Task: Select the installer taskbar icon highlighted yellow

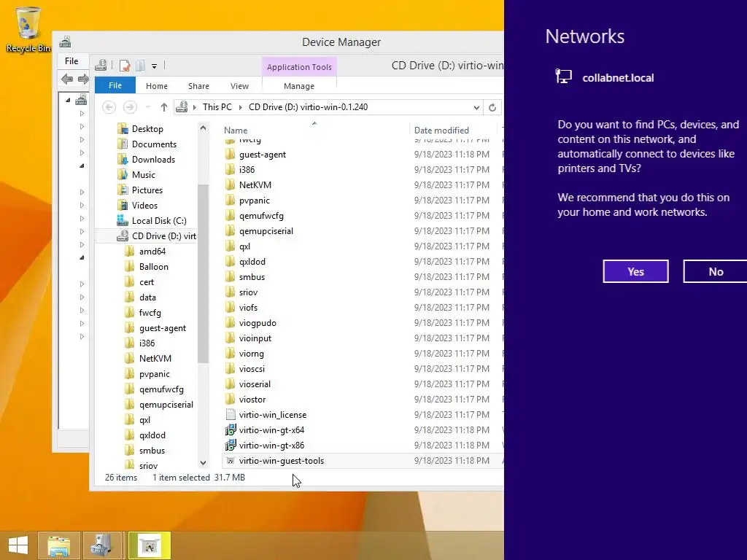Action: pyautogui.click(x=150, y=545)
